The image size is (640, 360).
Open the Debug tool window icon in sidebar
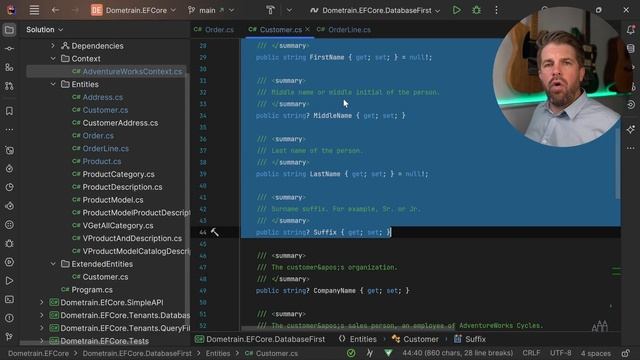(9, 243)
